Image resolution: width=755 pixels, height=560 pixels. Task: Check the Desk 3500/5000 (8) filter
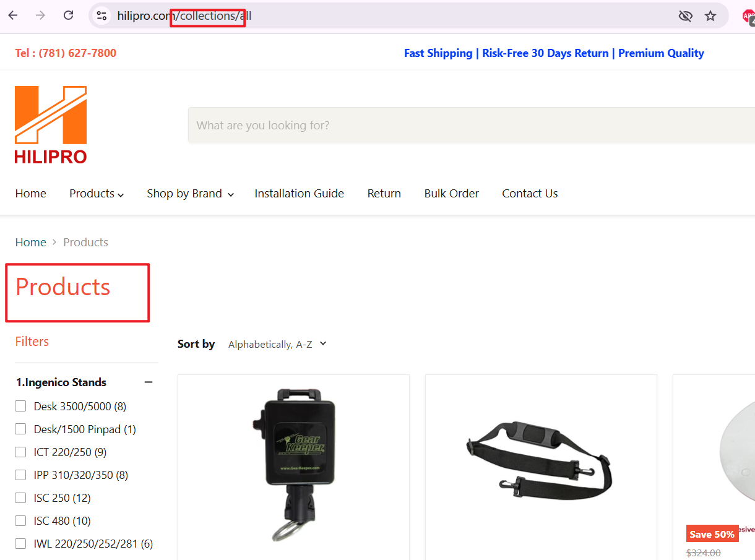point(20,407)
